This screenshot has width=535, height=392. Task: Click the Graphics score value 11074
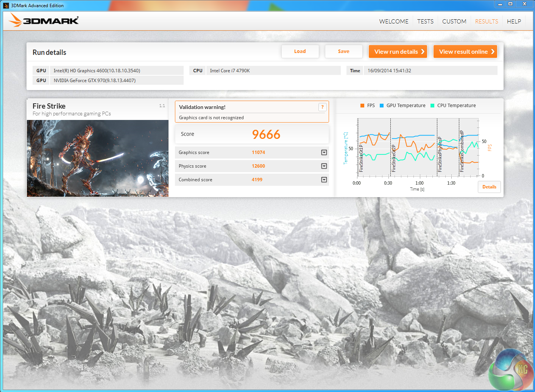tap(258, 152)
